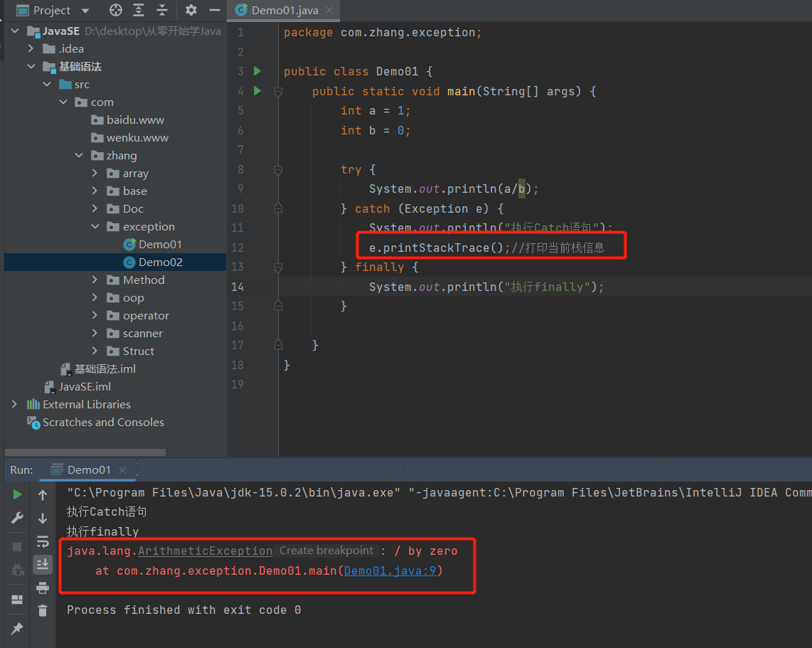Select the JavaSE.iml file
The width and height of the screenshot is (812, 648).
point(78,386)
